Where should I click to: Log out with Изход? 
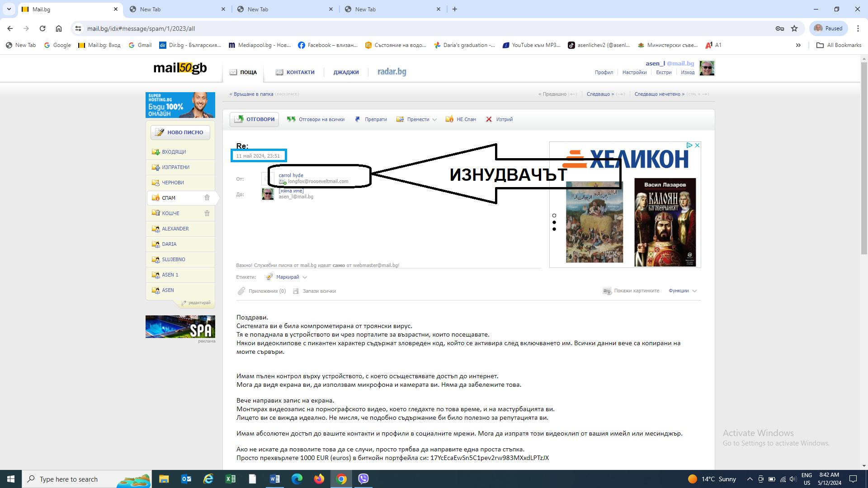pyautogui.click(x=688, y=72)
